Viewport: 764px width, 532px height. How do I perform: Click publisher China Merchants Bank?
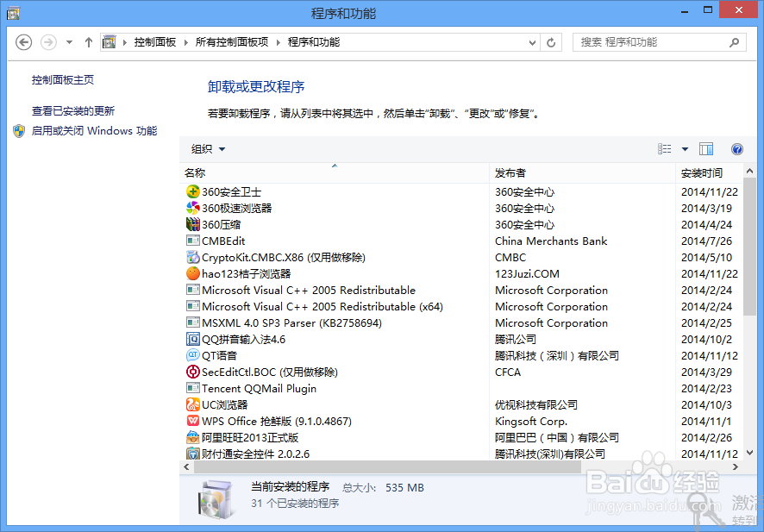[551, 241]
